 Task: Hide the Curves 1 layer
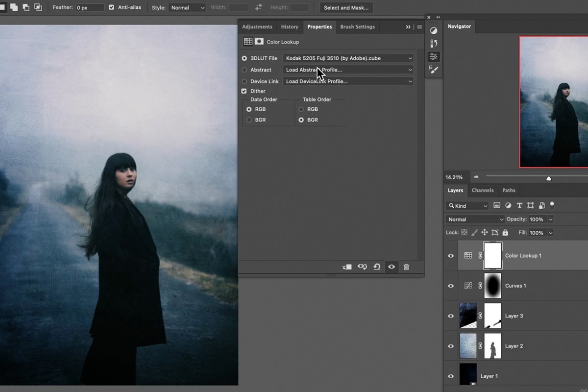[451, 286]
